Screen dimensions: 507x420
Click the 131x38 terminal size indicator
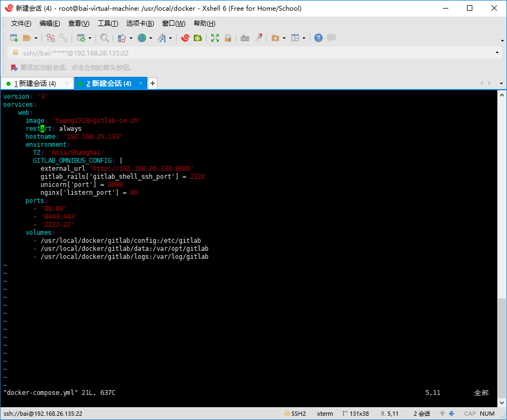(355, 414)
